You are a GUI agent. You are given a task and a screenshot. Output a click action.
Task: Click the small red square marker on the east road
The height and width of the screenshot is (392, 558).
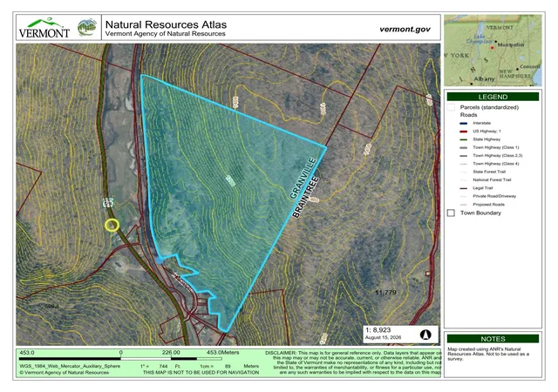[x=427, y=274]
